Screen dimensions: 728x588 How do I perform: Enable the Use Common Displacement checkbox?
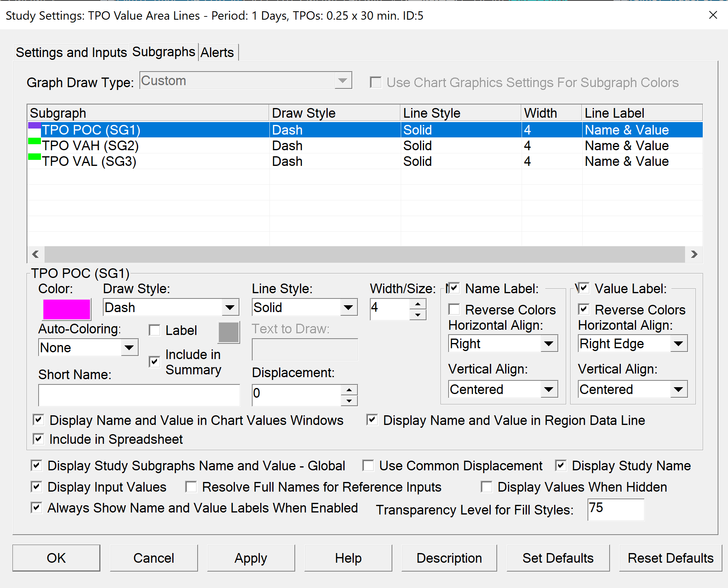[x=368, y=465]
